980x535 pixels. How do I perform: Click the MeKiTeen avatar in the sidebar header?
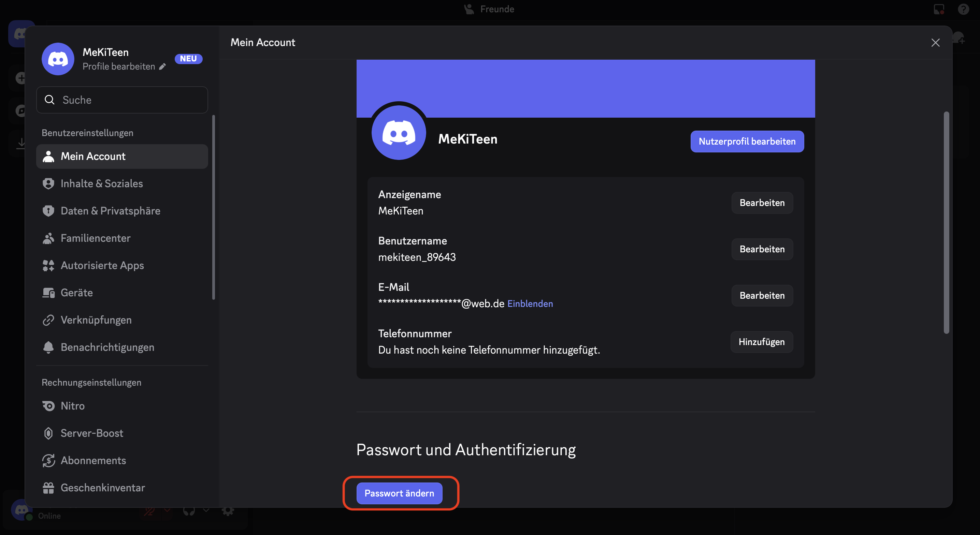click(58, 59)
